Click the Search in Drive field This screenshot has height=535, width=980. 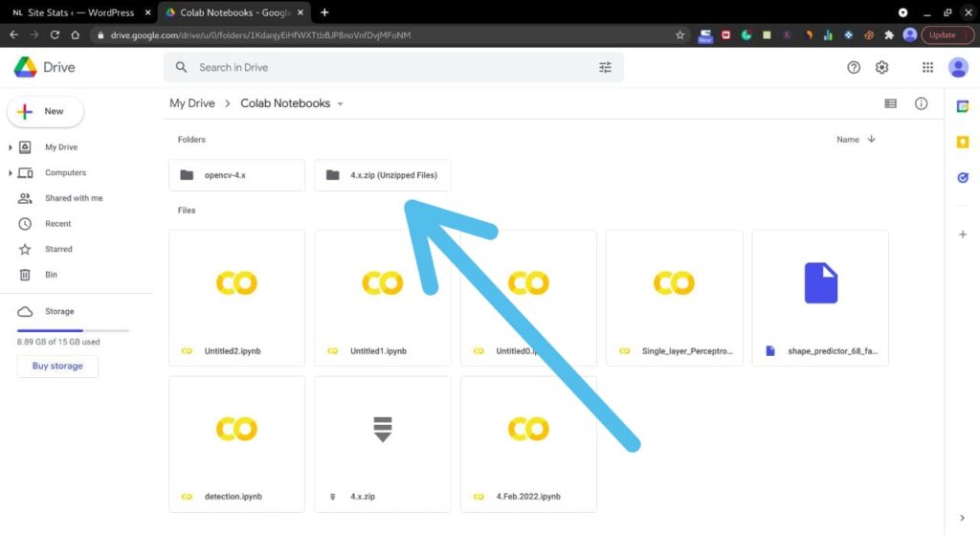click(393, 67)
